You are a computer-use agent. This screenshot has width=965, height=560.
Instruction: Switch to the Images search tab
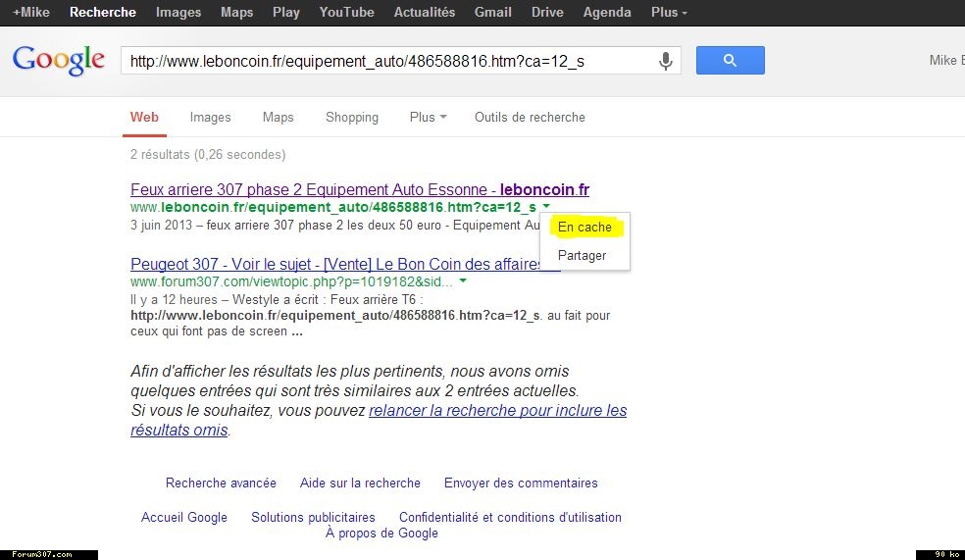(x=210, y=117)
